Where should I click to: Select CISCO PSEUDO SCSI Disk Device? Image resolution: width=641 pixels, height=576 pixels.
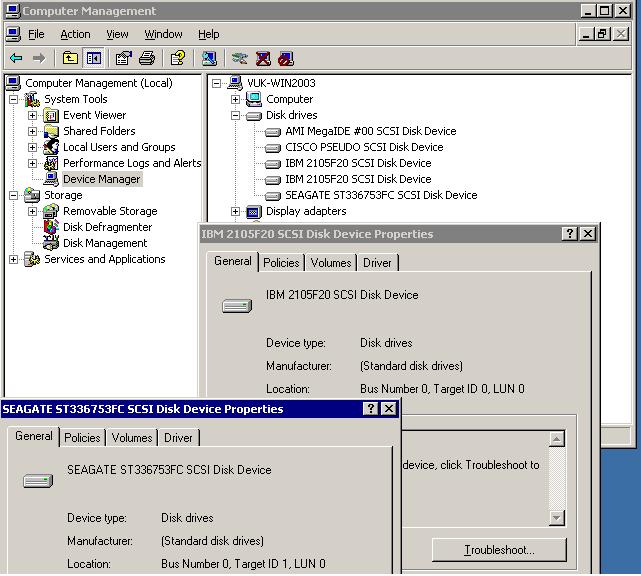point(363,147)
